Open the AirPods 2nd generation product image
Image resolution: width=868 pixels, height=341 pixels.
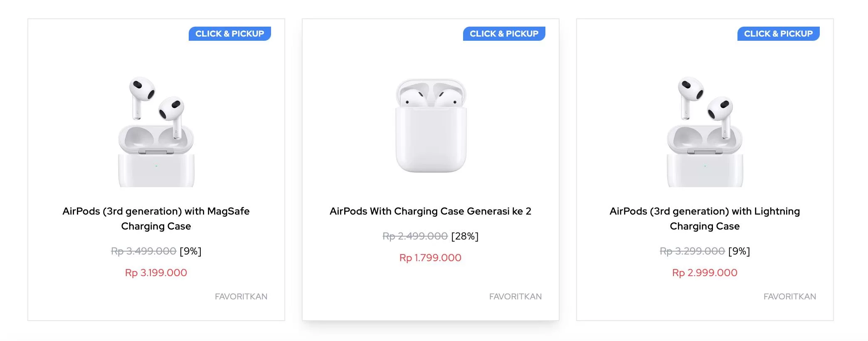[x=431, y=126]
